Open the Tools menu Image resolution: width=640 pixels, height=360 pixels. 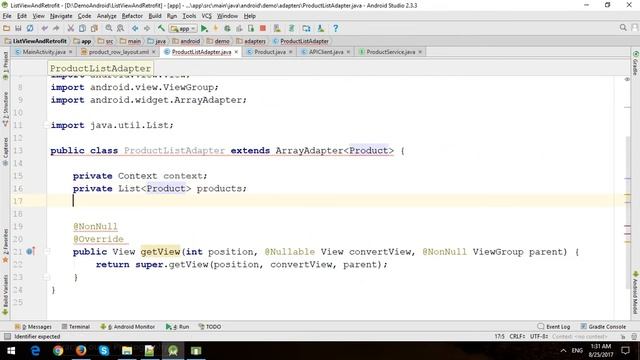tap(189, 16)
